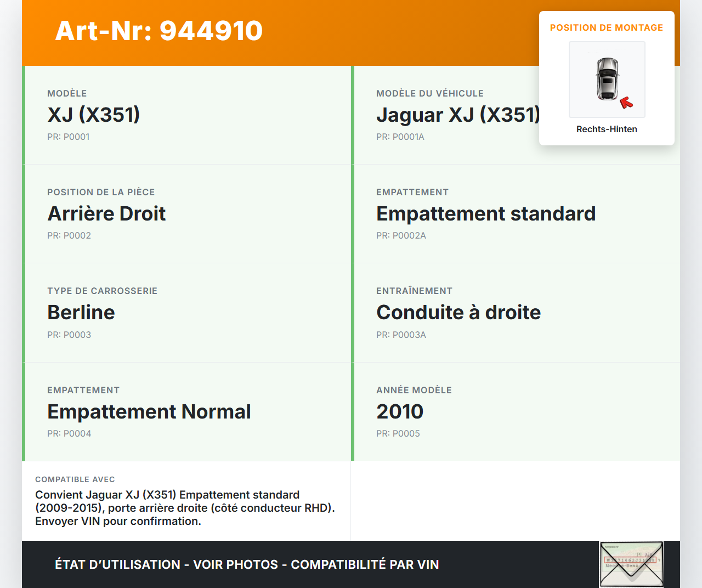Select the Jaguar XJ (X351) vehicle model
Image resolution: width=702 pixels, height=588 pixels.
(458, 115)
